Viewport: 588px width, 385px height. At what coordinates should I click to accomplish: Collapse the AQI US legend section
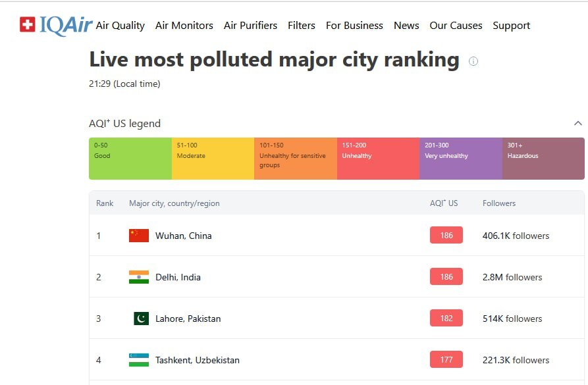577,124
